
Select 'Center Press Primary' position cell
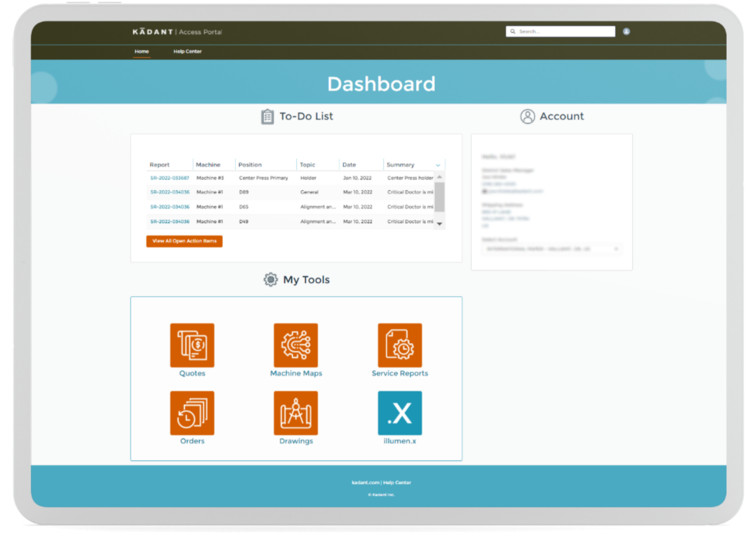263,178
